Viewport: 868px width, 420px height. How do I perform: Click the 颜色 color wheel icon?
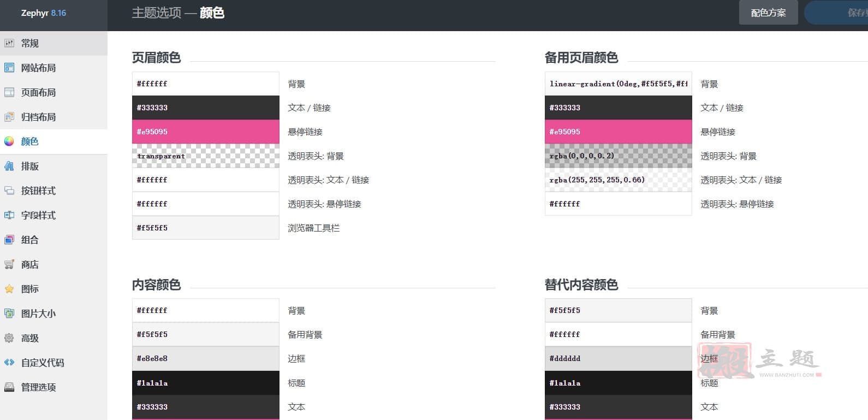point(9,141)
